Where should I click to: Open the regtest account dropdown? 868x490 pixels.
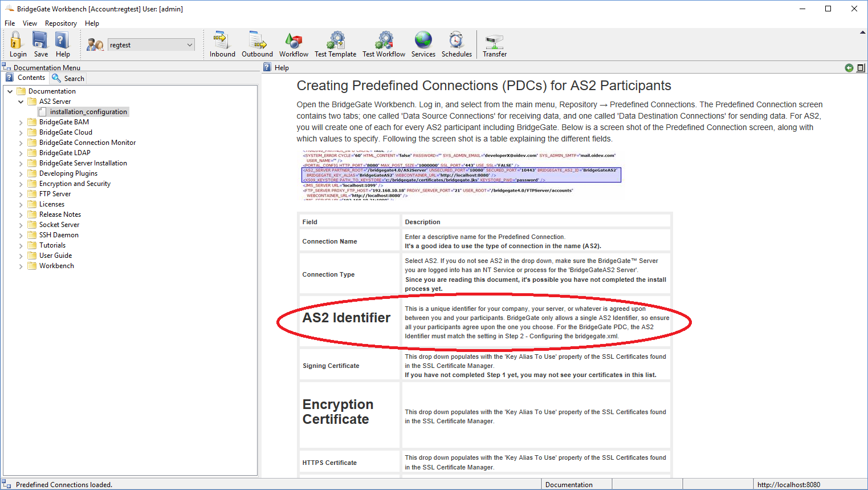[152, 44]
